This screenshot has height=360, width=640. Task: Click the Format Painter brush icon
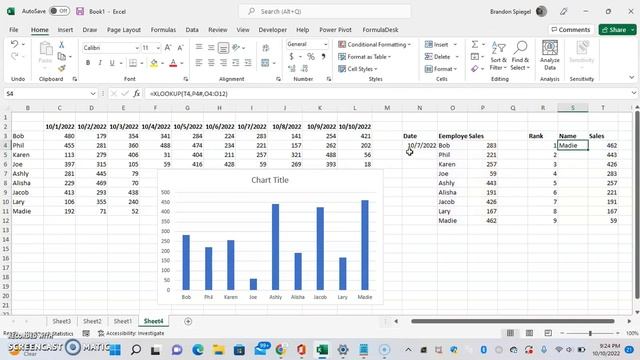[x=62, y=68]
